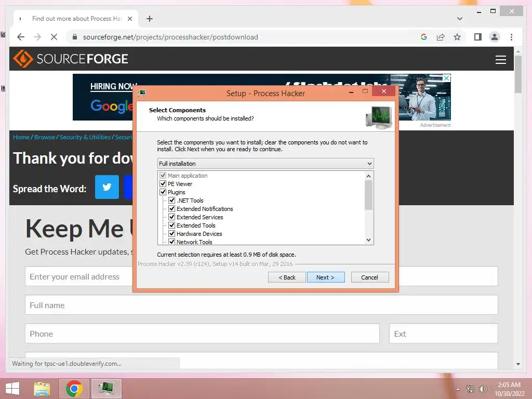532x399 pixels.
Task: Click the Ext input field
Action: pyautogui.click(x=444, y=334)
